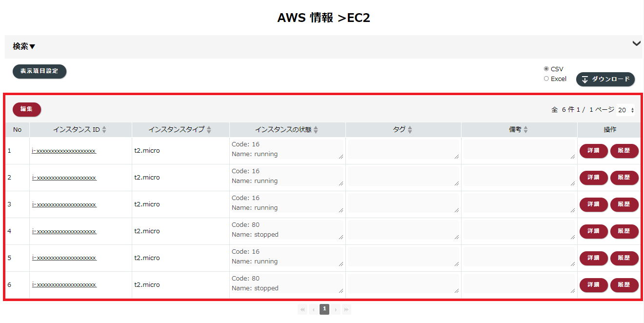The height and width of the screenshot is (323, 644).
Task: Click the 編集 edit button
Action: [x=27, y=109]
